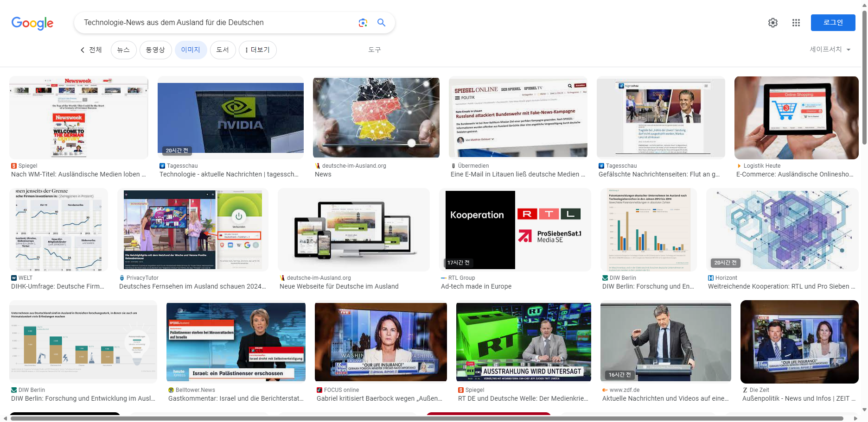
Task: Click the RTL Group source favicon
Action: (x=444, y=278)
